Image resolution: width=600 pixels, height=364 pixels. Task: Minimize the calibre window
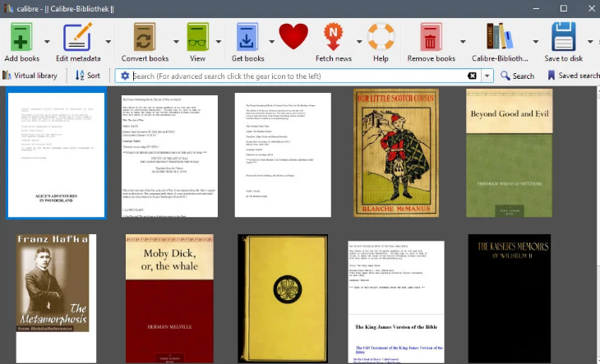pyautogui.click(x=536, y=8)
